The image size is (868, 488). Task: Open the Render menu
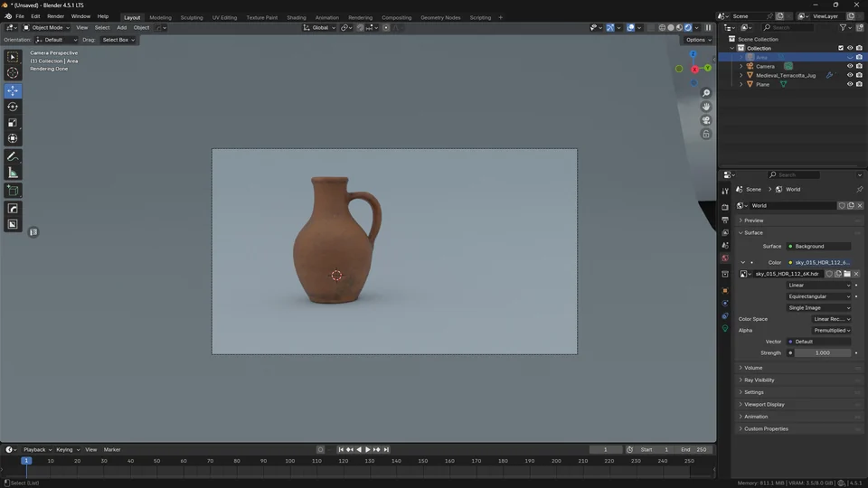(55, 16)
